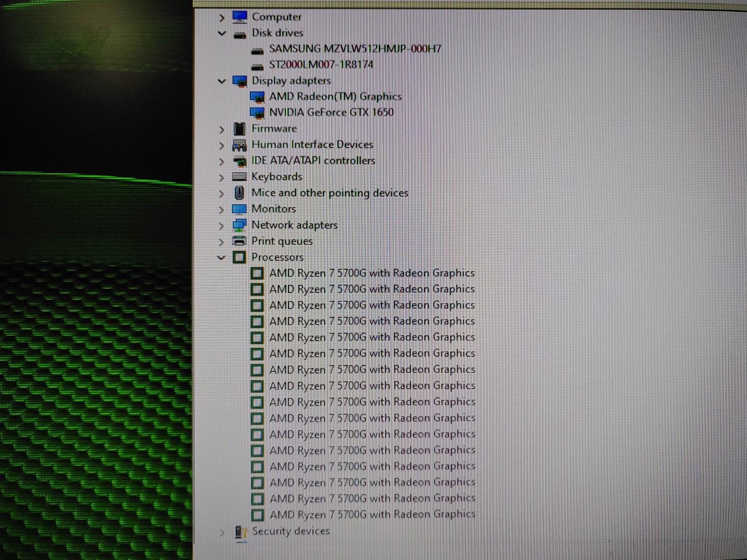Click the NVIDIA GeForce GTX 1650 icon
The height and width of the screenshot is (560, 747).
coord(257,113)
